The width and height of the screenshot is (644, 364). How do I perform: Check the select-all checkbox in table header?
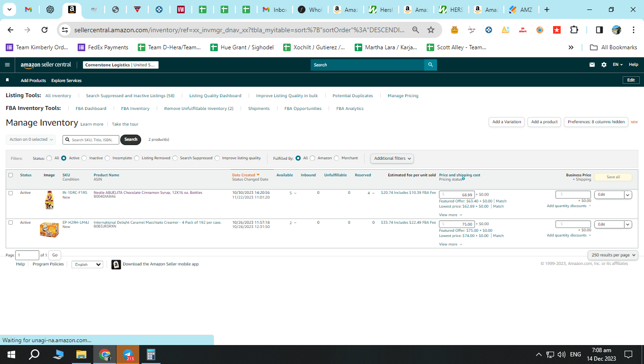pyautogui.click(x=10, y=175)
